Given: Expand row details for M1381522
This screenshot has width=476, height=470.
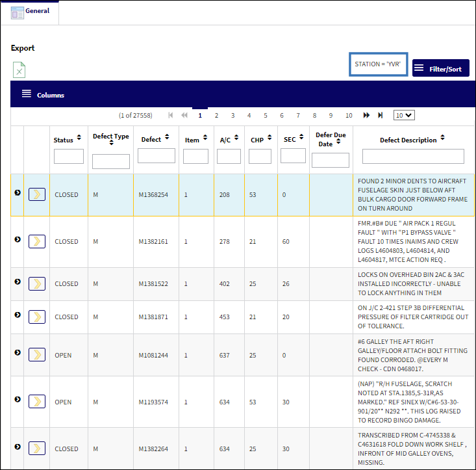Looking at the screenshot, I should click(x=18, y=281).
